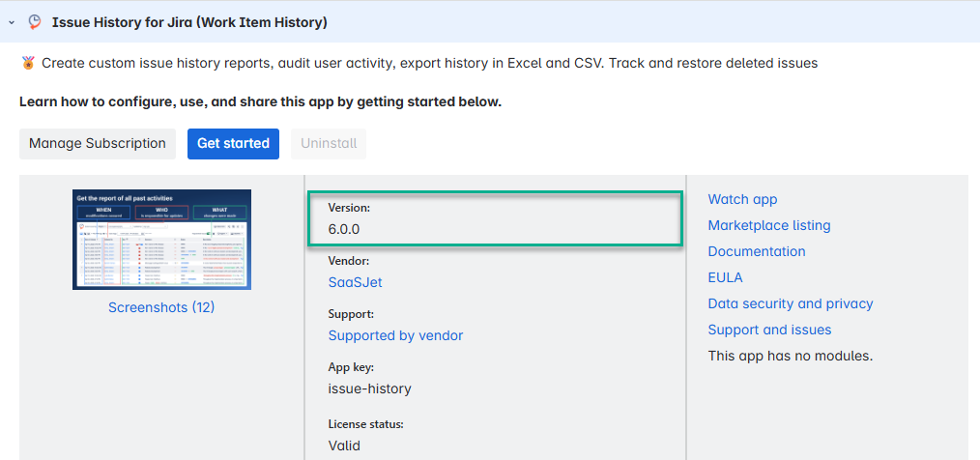Open the Documentation link

click(x=756, y=251)
